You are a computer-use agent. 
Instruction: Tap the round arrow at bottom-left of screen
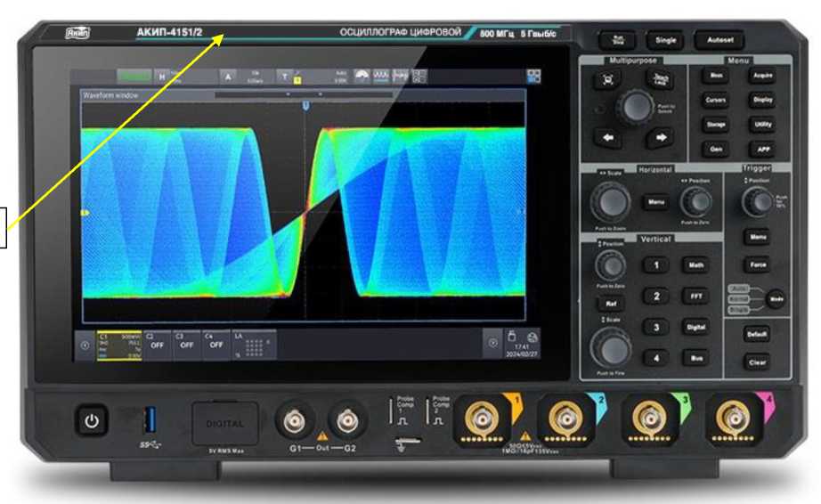pos(85,344)
